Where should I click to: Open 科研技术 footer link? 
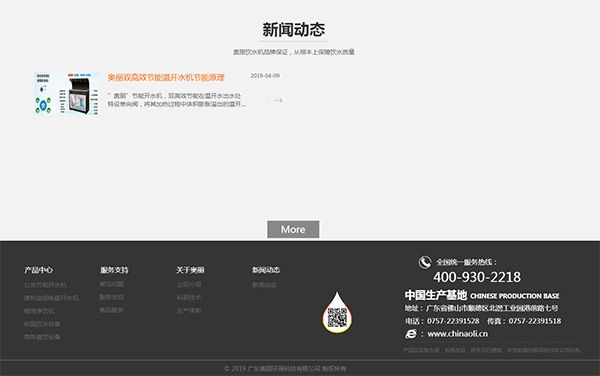click(189, 298)
